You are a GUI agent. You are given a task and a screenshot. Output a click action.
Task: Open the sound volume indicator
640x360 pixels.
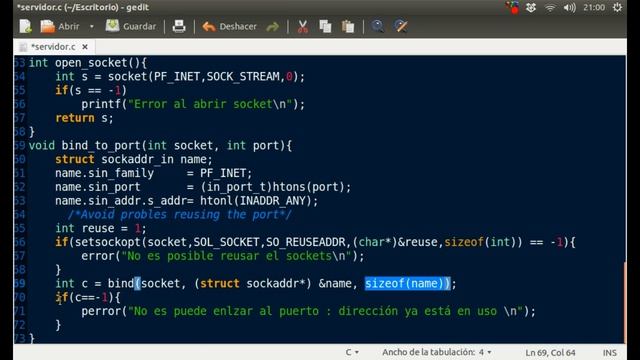pyautogui.click(x=569, y=8)
